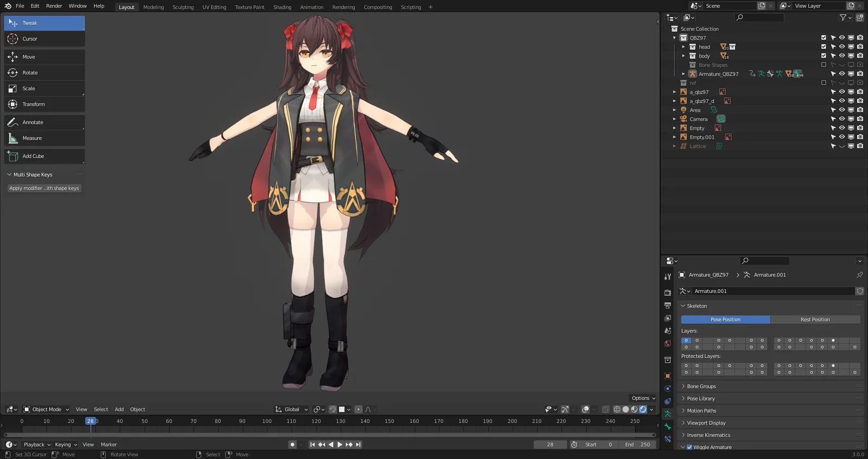Activate the Rotate tool

click(x=44, y=73)
